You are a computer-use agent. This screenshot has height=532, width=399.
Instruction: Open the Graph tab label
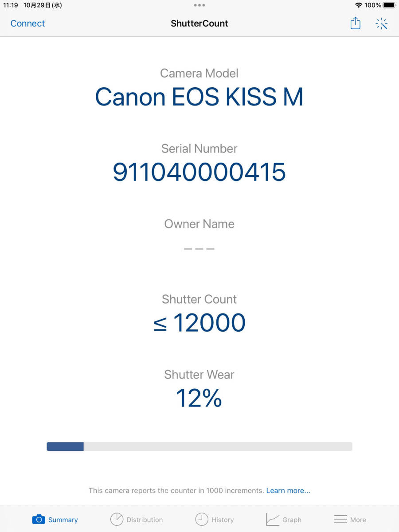tap(292, 520)
